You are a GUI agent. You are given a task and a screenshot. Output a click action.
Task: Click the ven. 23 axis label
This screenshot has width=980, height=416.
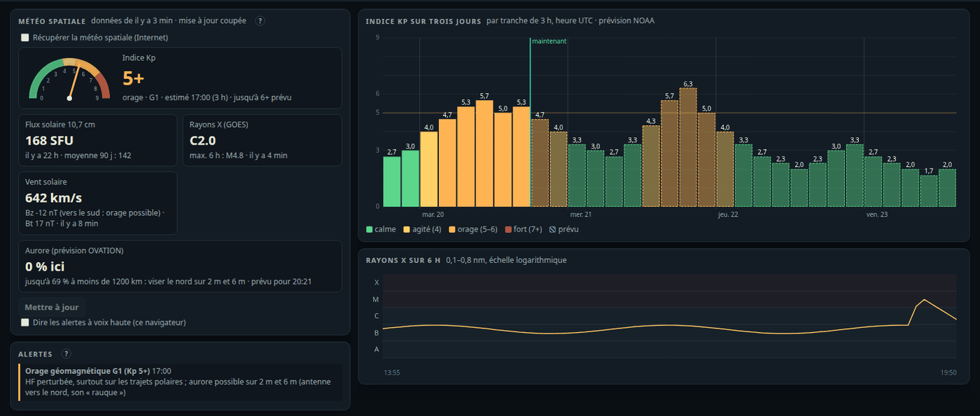[877, 215]
